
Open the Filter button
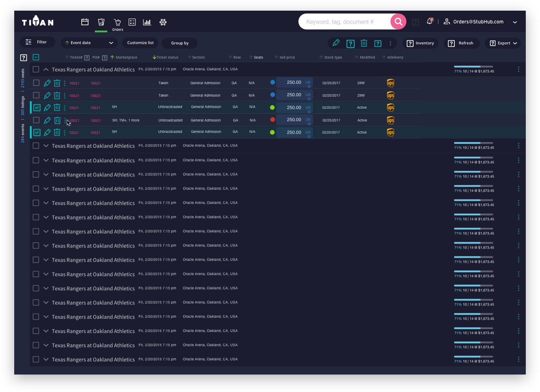pos(37,42)
